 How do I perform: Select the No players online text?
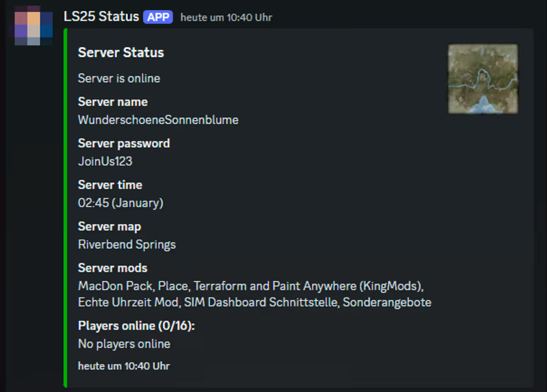point(124,344)
